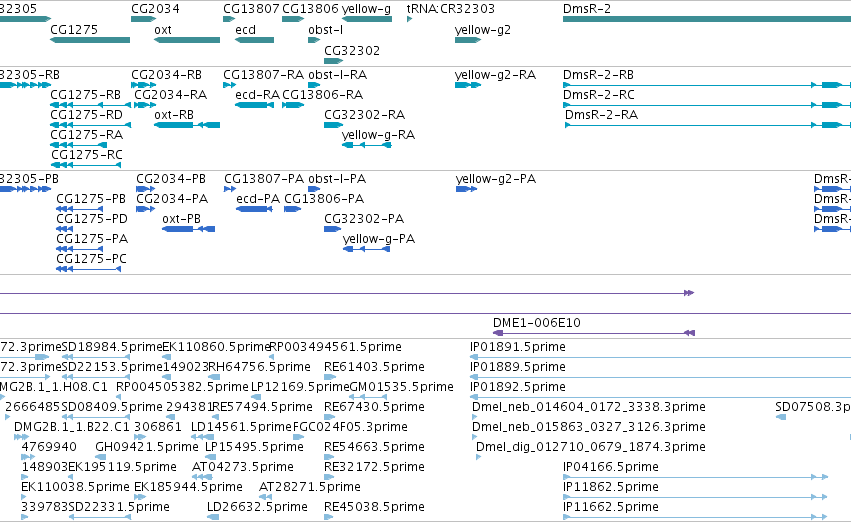Click the yellow-g-RA transcript label

(x=378, y=135)
